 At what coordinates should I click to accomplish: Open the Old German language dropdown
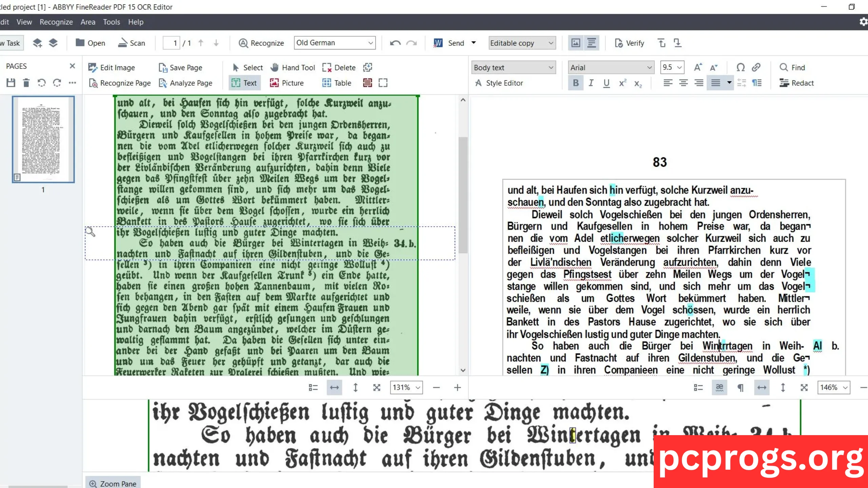335,43
